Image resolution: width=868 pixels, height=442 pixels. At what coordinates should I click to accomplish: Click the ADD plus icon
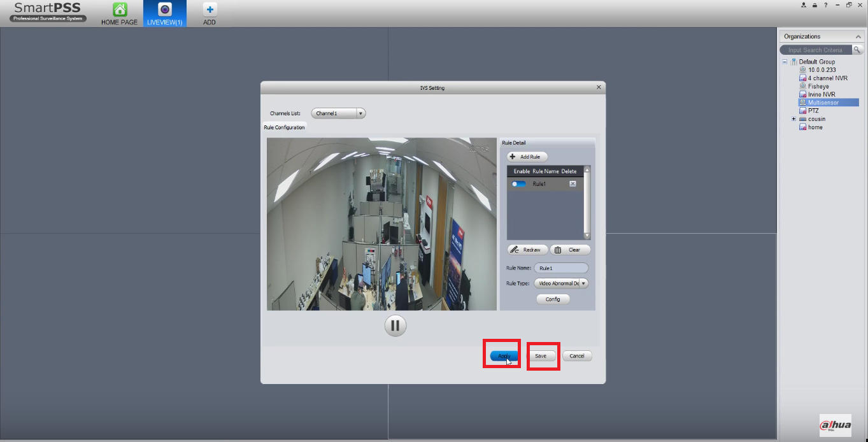pyautogui.click(x=210, y=10)
